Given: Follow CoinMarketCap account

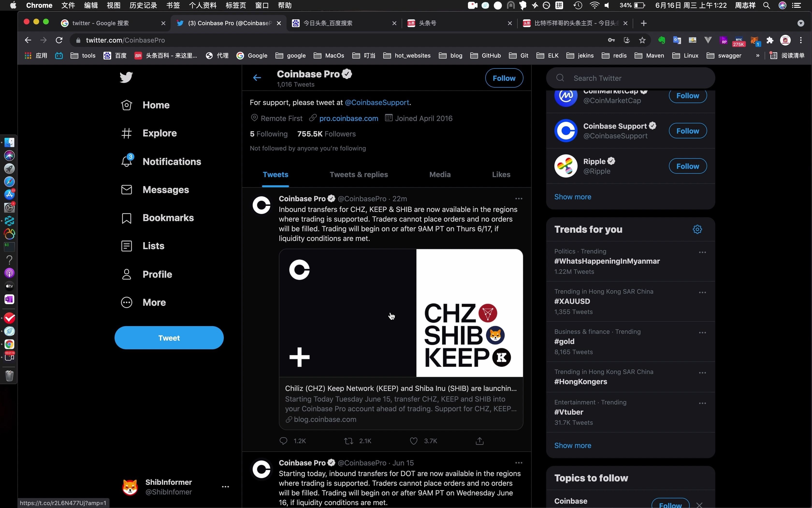Looking at the screenshot, I should [x=688, y=96].
